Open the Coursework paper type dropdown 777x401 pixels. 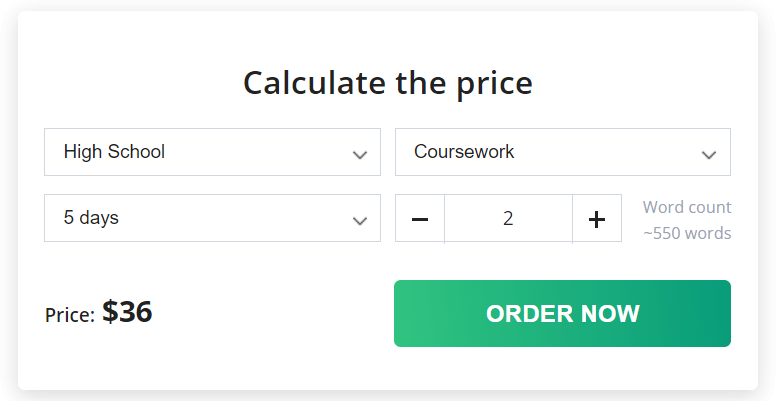[x=562, y=152]
